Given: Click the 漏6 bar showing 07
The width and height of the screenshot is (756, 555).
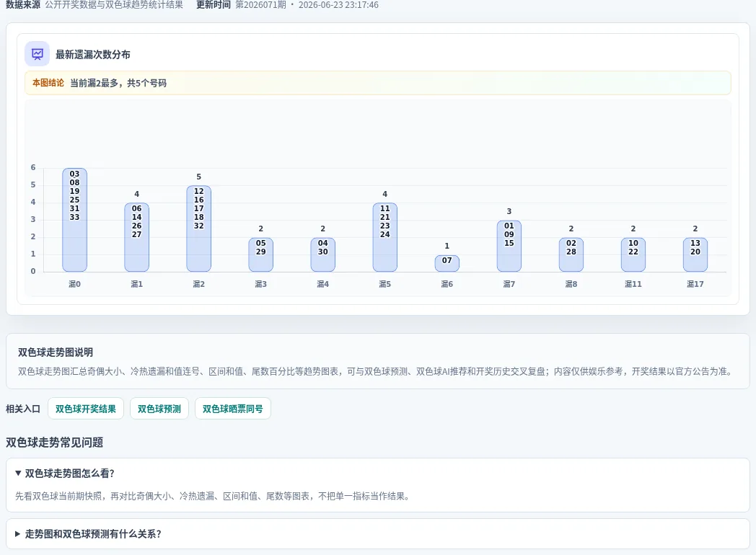Looking at the screenshot, I should 447,263.
